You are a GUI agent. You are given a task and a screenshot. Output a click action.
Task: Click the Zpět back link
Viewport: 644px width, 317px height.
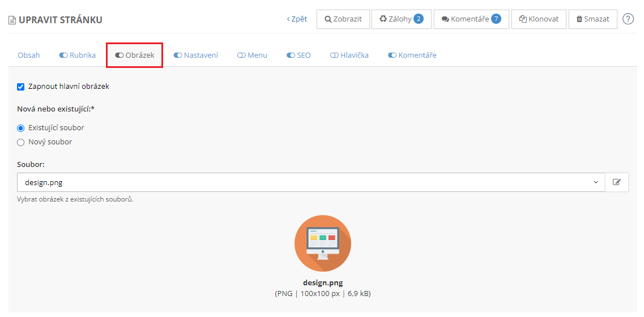point(297,19)
